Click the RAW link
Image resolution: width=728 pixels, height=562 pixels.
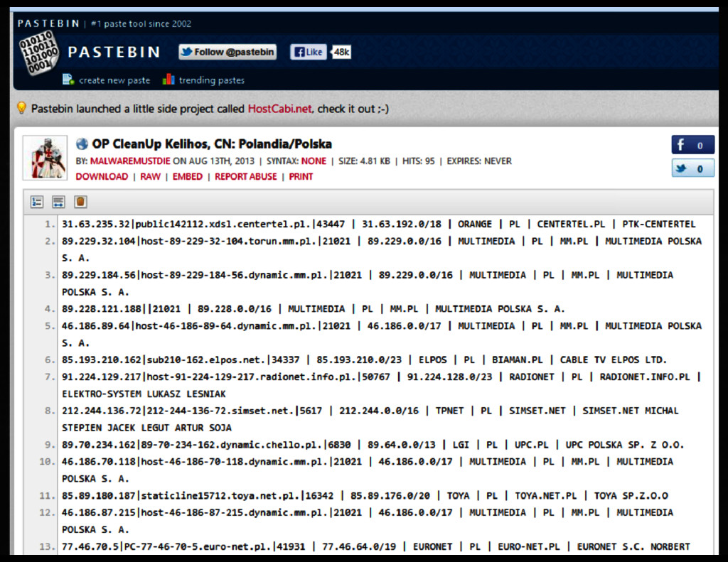click(x=151, y=177)
